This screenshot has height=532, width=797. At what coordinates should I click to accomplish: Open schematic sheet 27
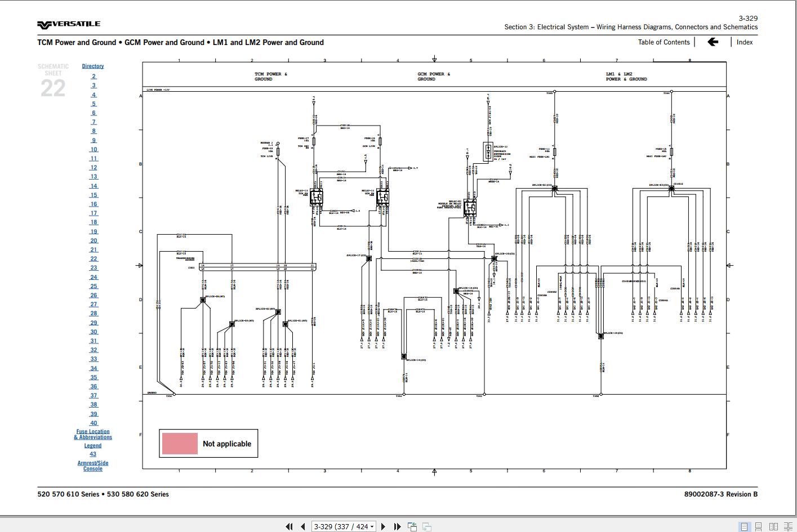(93, 304)
